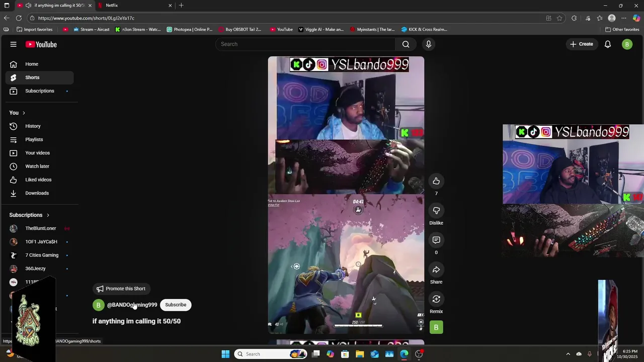This screenshot has width=644, height=362.
Task: Open File Explorer from the taskbar
Action: tap(360, 354)
